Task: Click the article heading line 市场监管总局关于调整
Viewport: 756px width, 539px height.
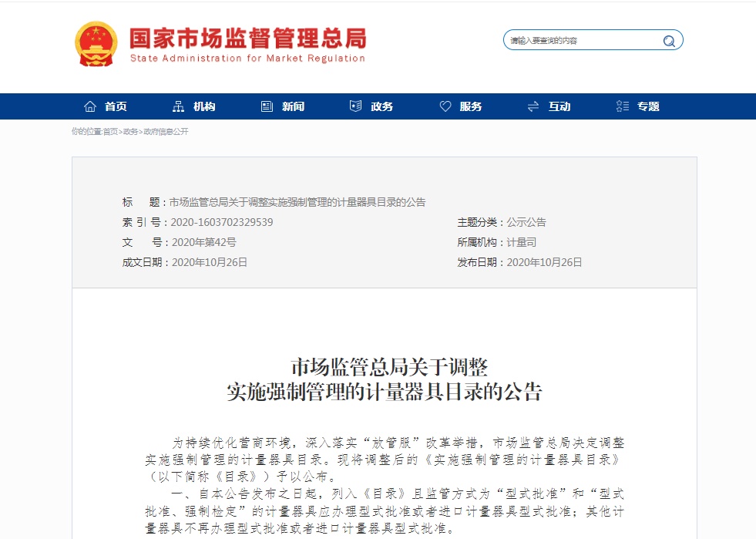Action: pos(389,367)
